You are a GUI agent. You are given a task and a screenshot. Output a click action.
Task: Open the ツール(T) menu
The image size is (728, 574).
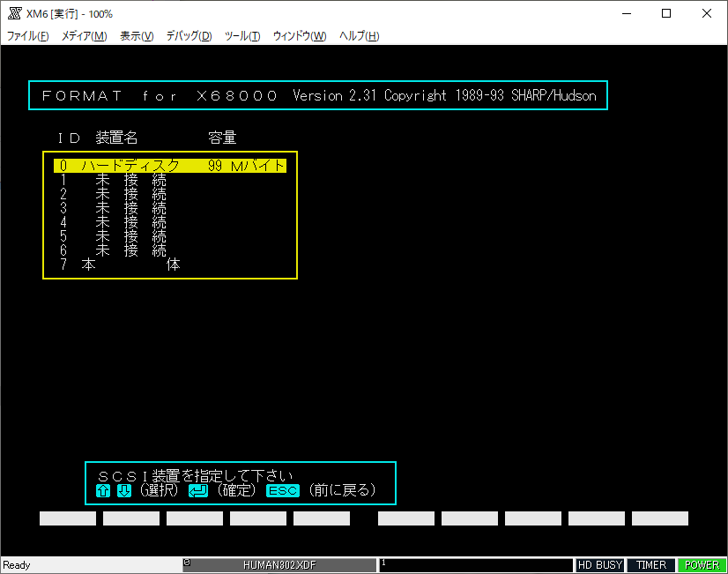point(242,36)
